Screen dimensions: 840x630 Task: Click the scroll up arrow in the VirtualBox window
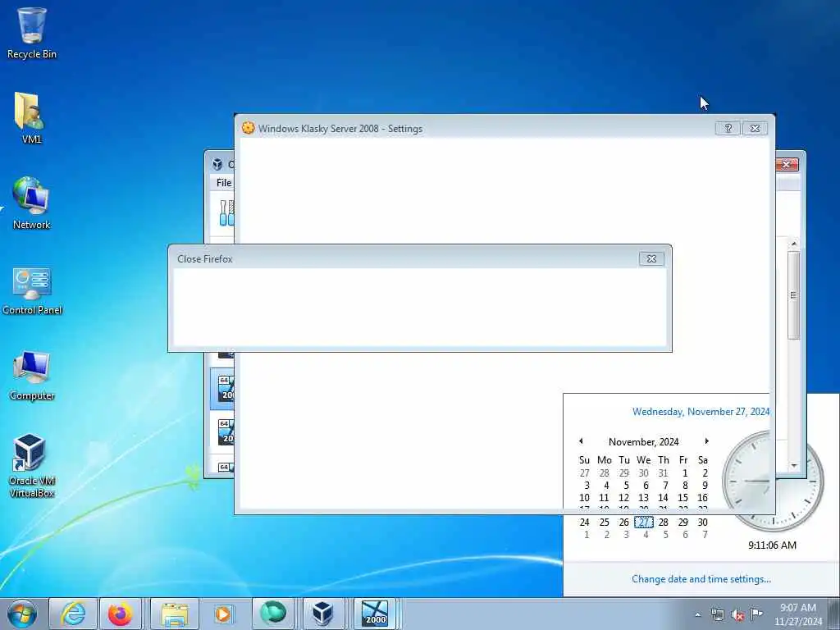point(794,244)
